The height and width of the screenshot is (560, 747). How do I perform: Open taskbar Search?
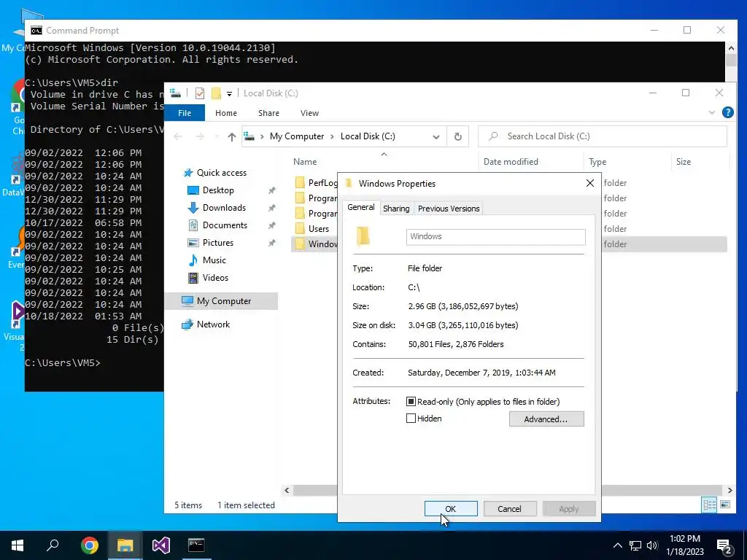(x=53, y=545)
